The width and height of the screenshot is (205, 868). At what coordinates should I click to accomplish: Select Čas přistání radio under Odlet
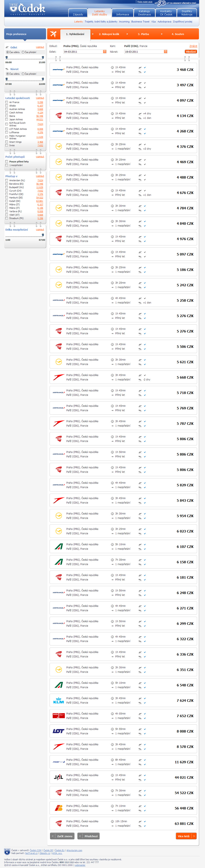coord(23,52)
